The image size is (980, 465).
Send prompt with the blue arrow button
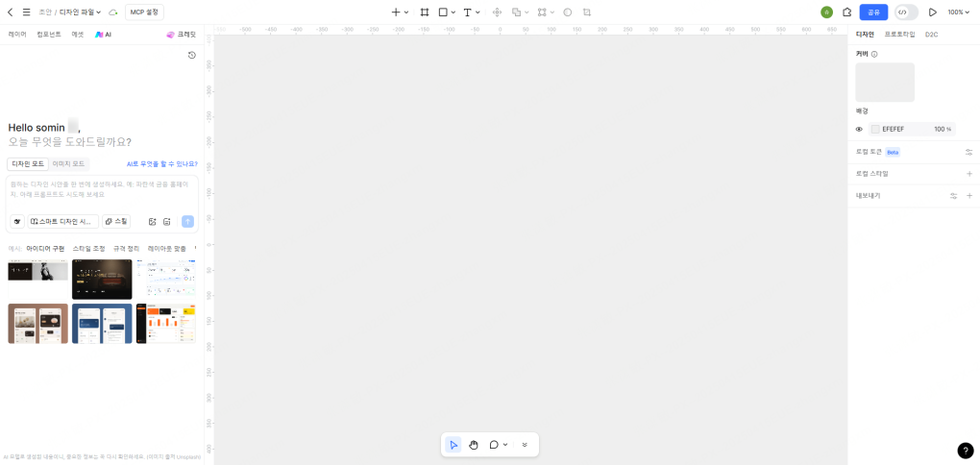tap(187, 221)
